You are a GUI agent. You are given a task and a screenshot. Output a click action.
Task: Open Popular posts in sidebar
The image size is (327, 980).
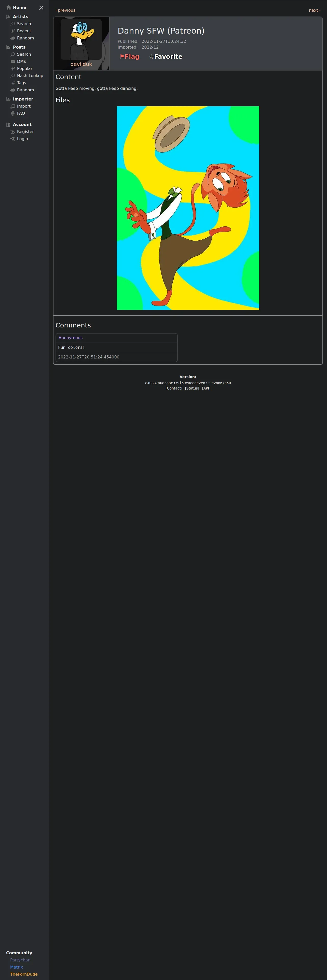click(25, 68)
